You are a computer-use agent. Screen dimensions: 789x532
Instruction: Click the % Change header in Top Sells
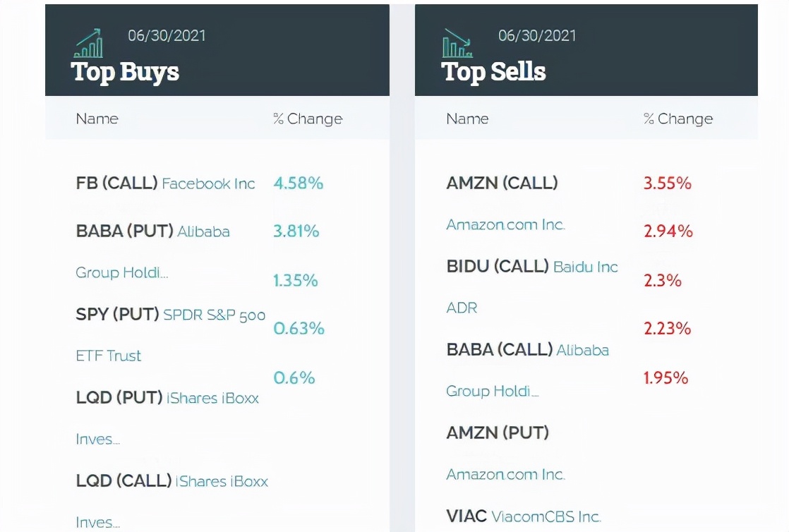tap(678, 119)
